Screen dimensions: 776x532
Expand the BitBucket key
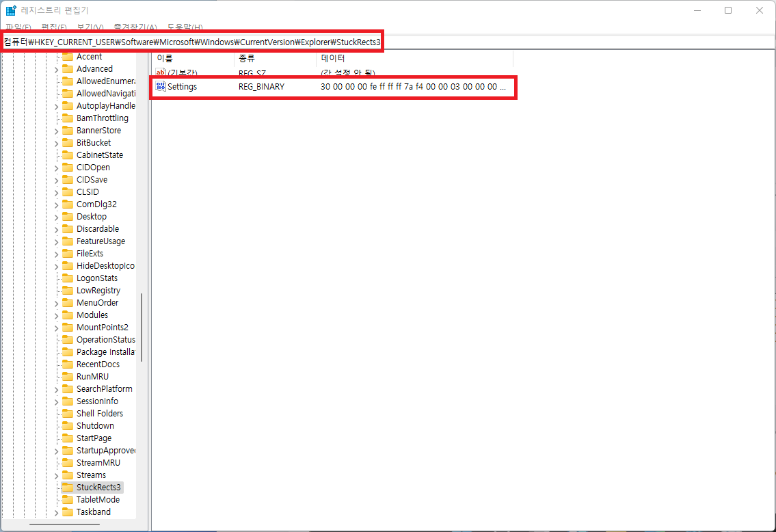pos(57,144)
